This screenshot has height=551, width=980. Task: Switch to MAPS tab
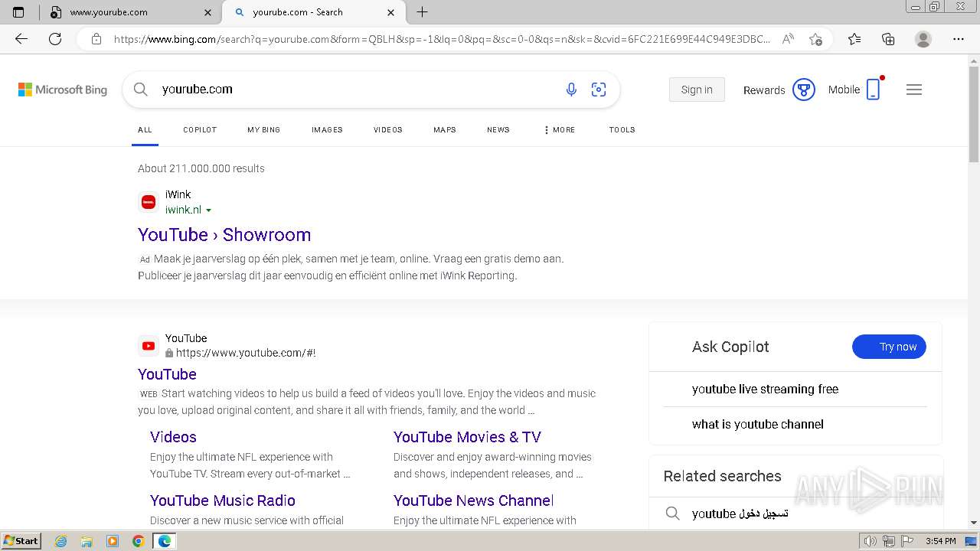coord(445,130)
